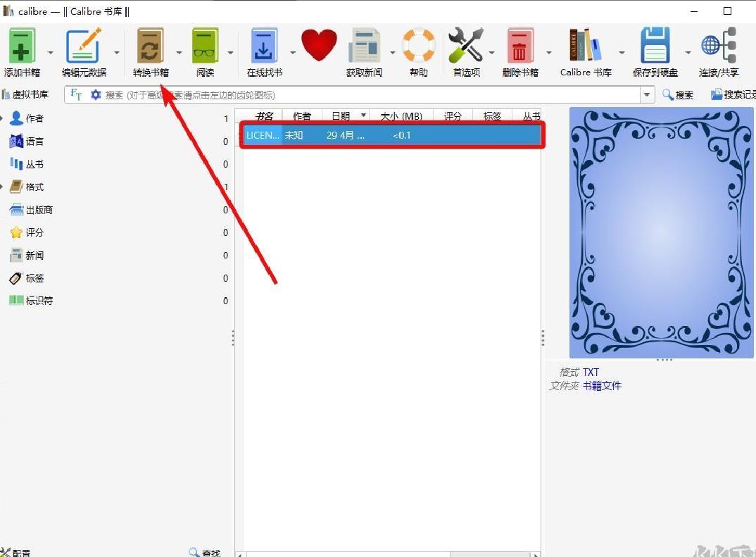Sort the book list by 书名 column
This screenshot has height=557, width=756.
pyautogui.click(x=263, y=115)
